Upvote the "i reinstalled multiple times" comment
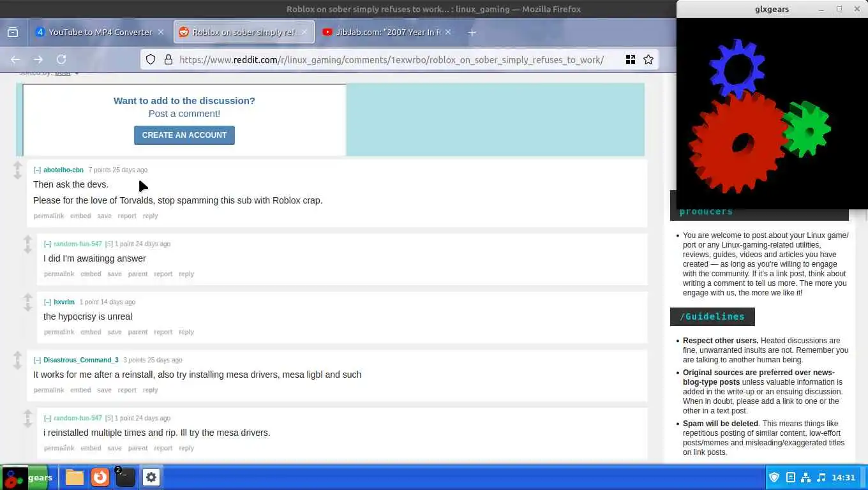Viewport: 868px width, 490px height. click(28, 414)
